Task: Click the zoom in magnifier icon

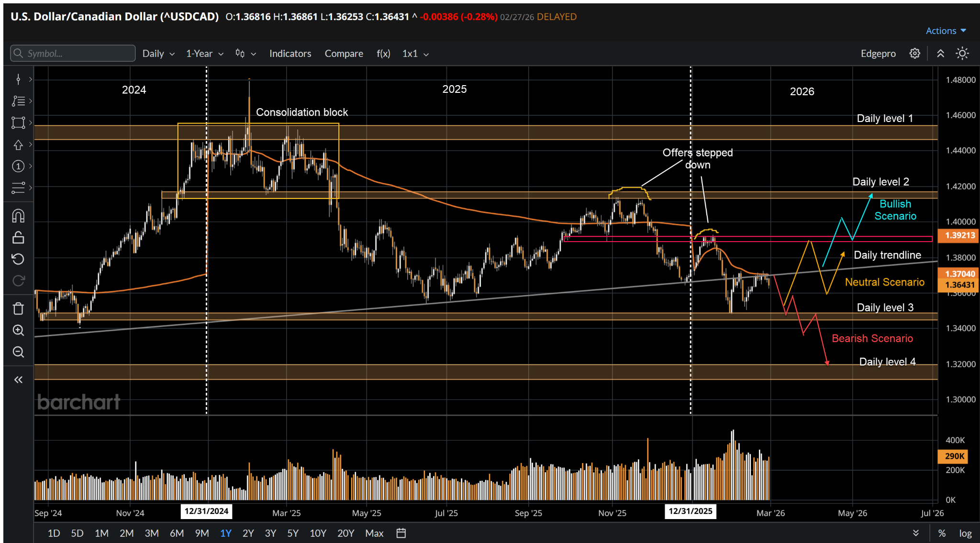Action: pyautogui.click(x=18, y=331)
